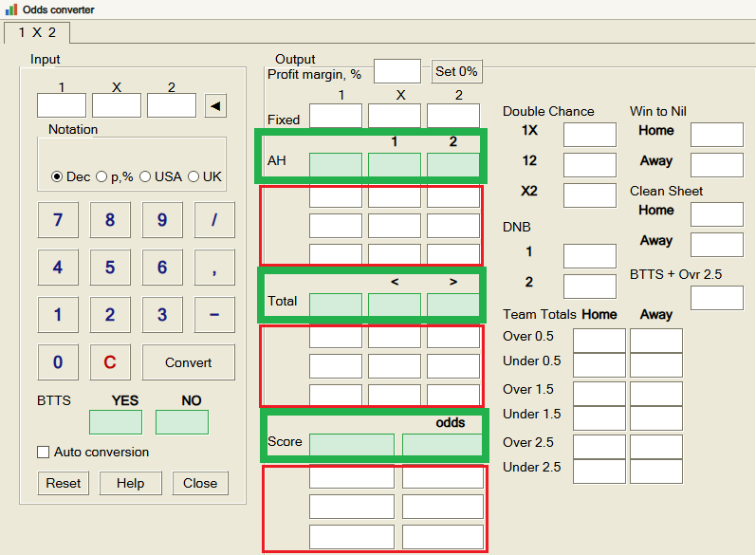Click the keypad digit 0 button

point(58,362)
